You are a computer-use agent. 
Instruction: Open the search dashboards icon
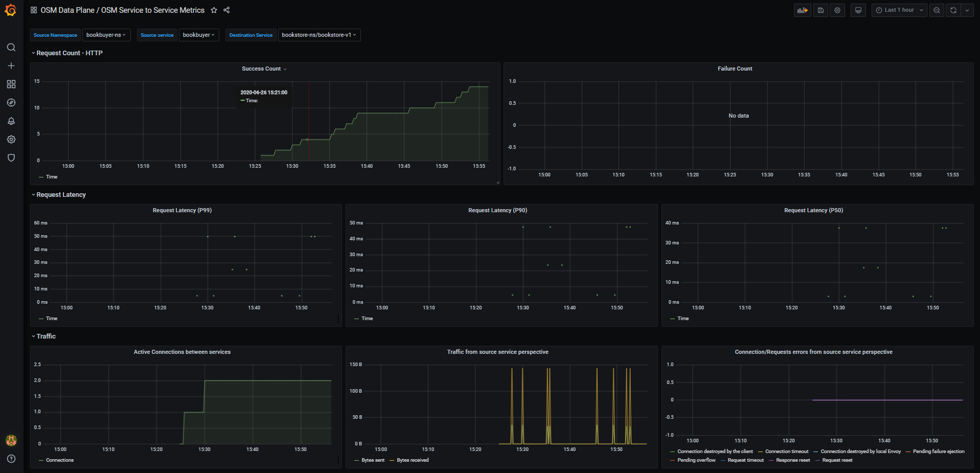click(11, 48)
